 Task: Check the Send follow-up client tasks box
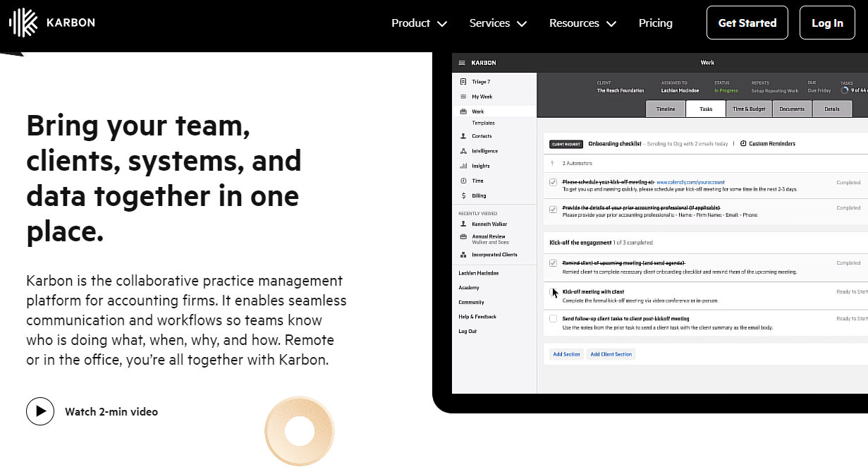coord(554,319)
